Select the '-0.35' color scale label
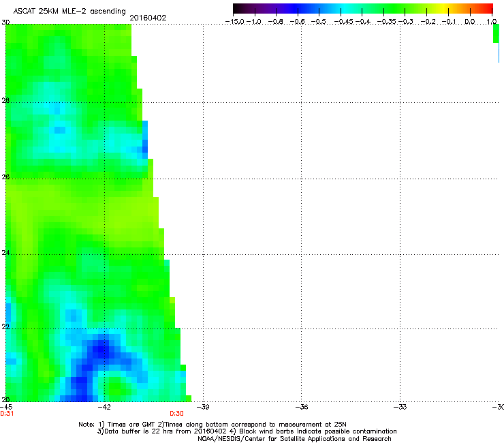This screenshot has height=443, width=504. point(387,22)
